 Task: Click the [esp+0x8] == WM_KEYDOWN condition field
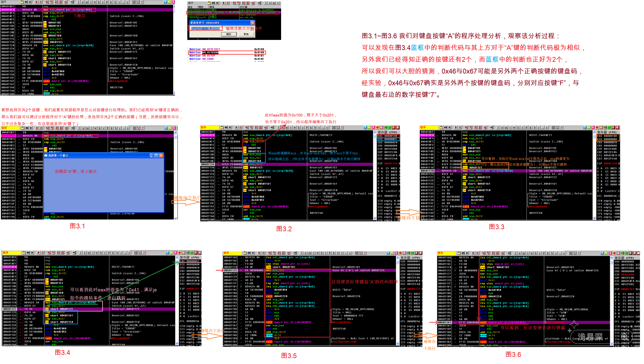tap(206, 29)
